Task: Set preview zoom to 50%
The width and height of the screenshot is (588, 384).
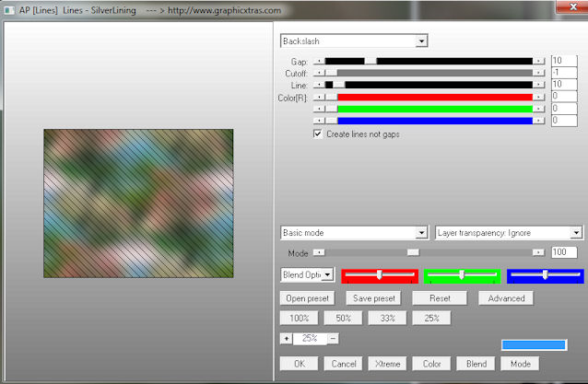Action: click(x=343, y=318)
